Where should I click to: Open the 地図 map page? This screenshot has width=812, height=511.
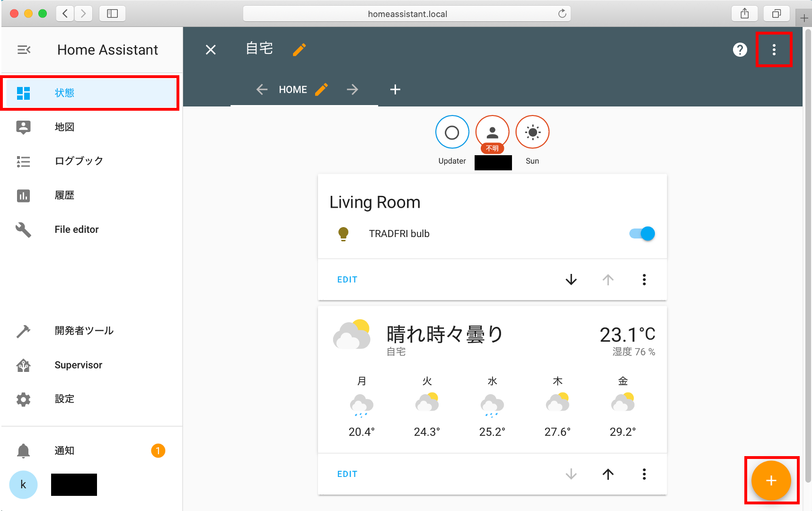click(x=91, y=127)
